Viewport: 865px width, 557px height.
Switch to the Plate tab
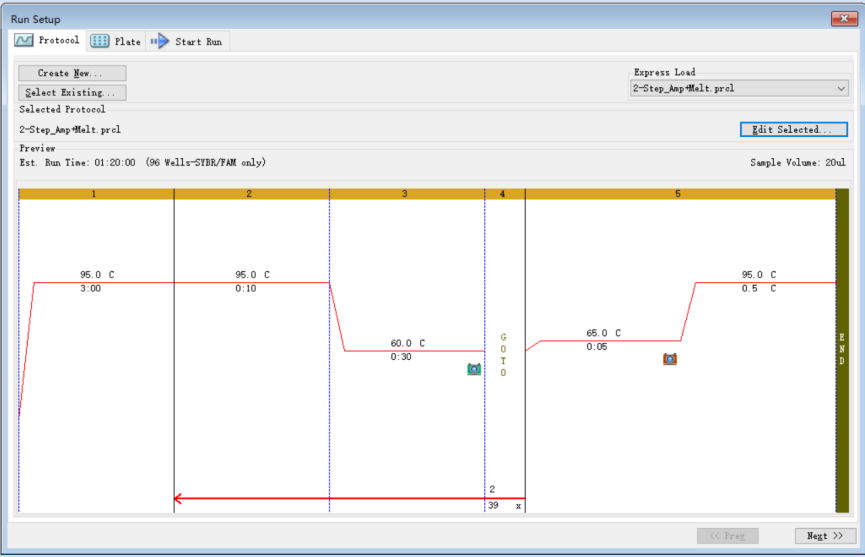click(x=116, y=41)
